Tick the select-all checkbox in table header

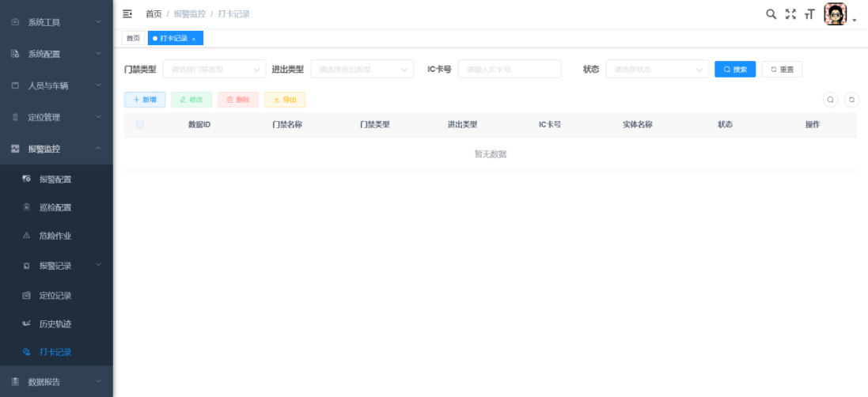coord(140,124)
